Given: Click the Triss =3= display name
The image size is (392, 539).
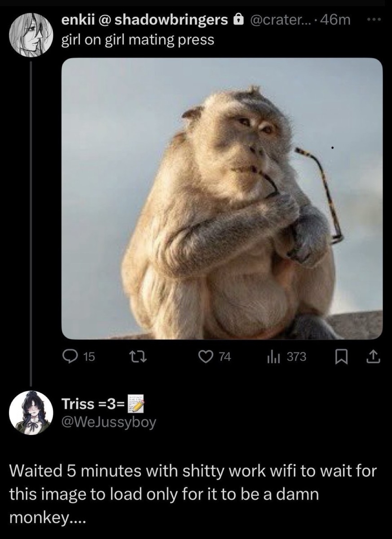Looking at the screenshot, I should (93, 404).
